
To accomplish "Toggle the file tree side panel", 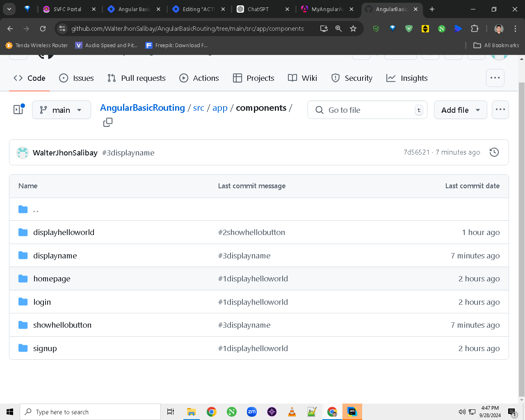I will point(19,109).
